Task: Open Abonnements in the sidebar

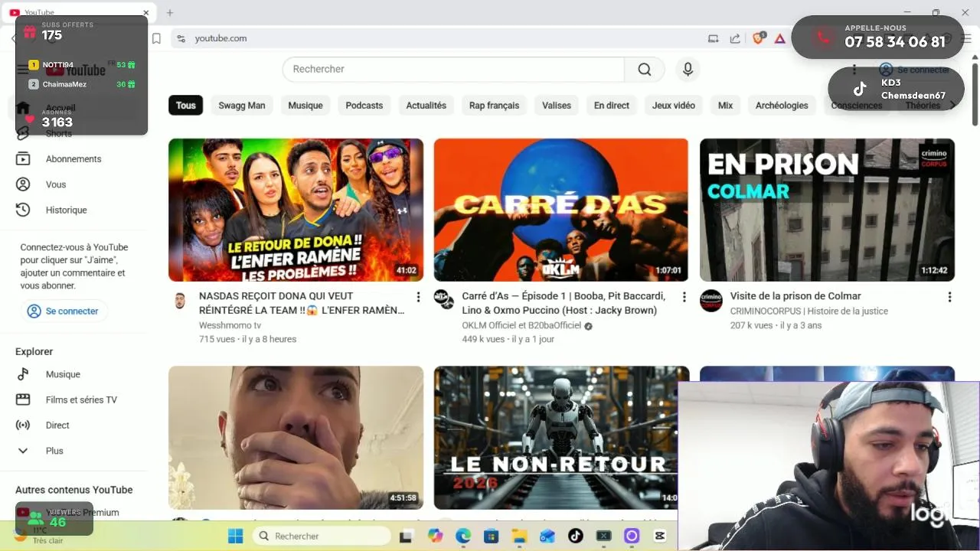Action: [75, 159]
